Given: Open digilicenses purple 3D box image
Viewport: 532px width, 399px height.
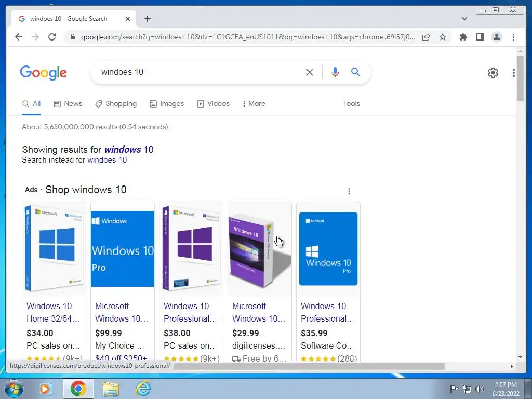Looking at the screenshot, I should (260, 249).
